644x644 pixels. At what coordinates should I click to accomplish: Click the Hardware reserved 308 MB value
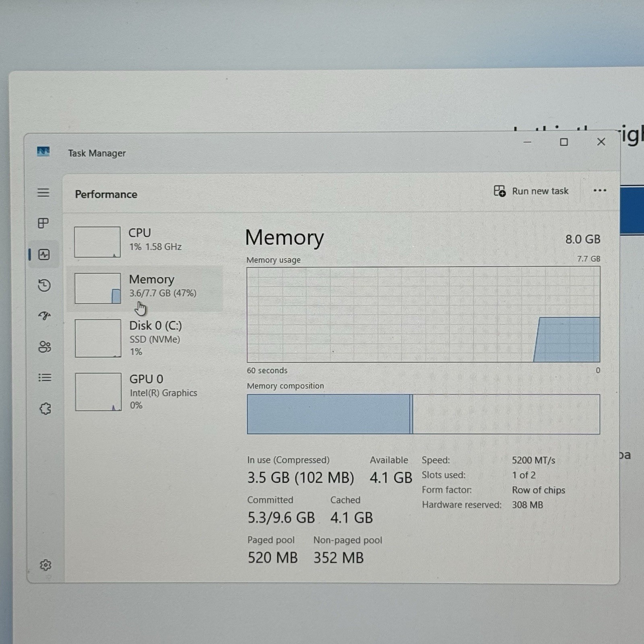527,505
